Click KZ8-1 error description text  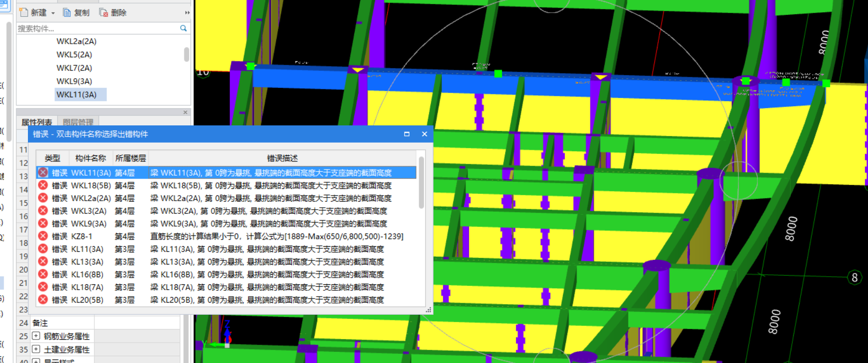click(x=277, y=237)
